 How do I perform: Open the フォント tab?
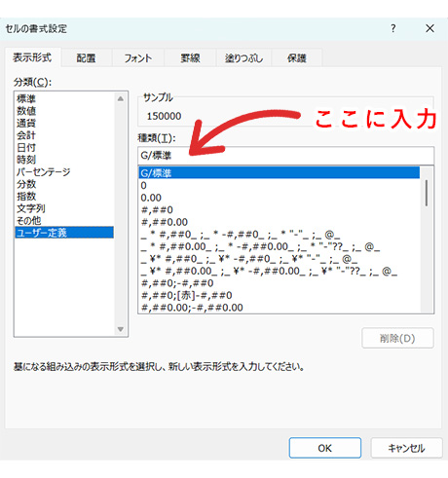pos(138,58)
